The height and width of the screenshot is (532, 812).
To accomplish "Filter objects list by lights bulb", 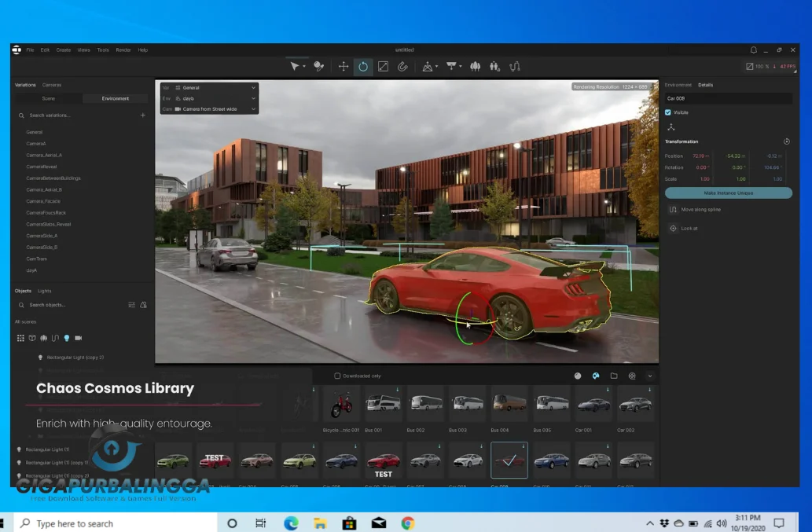I will click(x=66, y=338).
